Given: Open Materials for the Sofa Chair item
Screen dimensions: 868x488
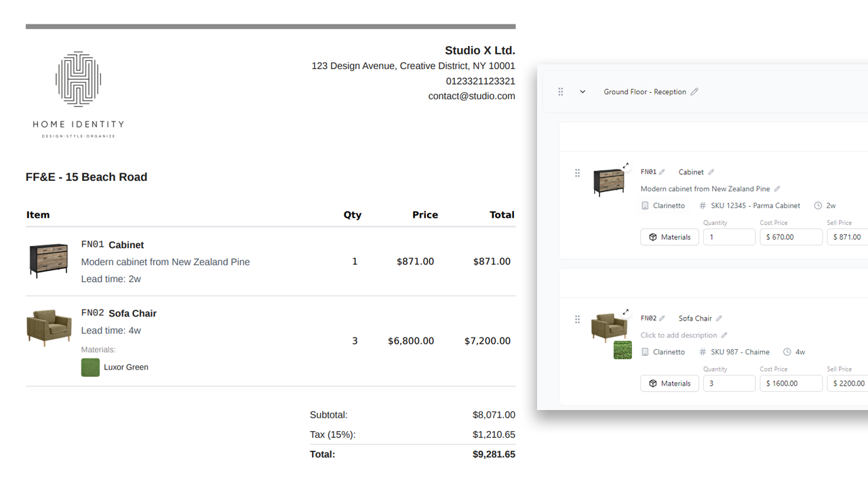Looking at the screenshot, I should click(x=669, y=384).
